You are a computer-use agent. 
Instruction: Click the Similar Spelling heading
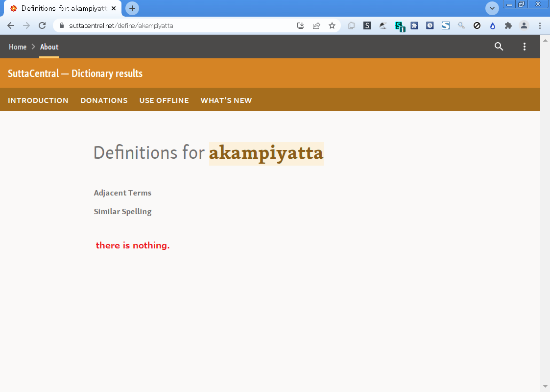[x=123, y=212]
